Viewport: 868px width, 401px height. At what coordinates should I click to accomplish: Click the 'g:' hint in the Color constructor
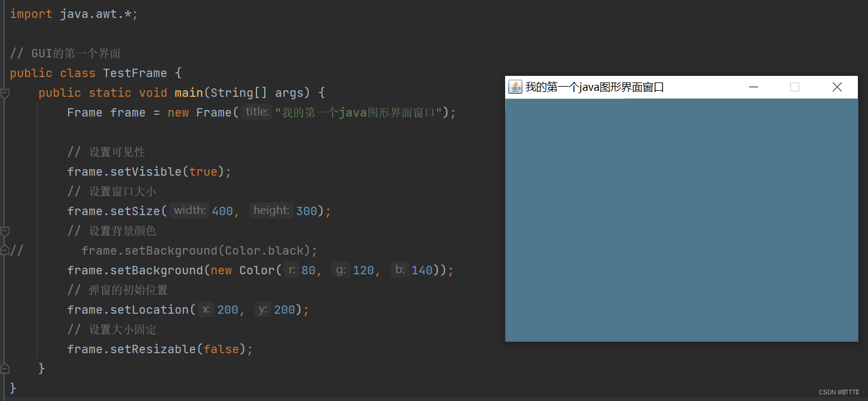click(340, 270)
